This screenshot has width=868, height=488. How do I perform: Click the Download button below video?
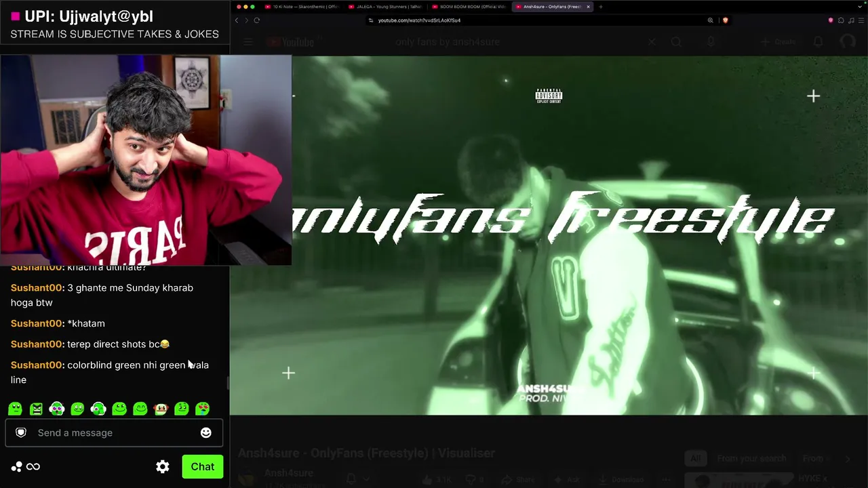[x=623, y=480]
